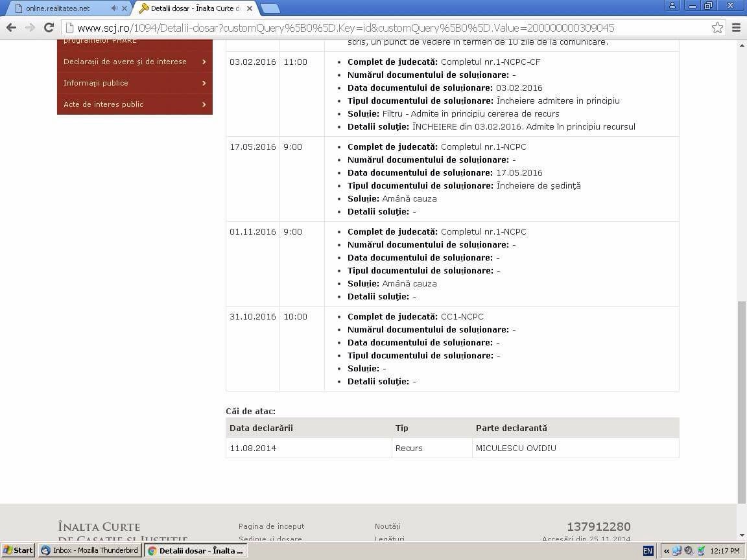Open the Pagina de început footer link
This screenshot has height=560, width=747.
271,526
